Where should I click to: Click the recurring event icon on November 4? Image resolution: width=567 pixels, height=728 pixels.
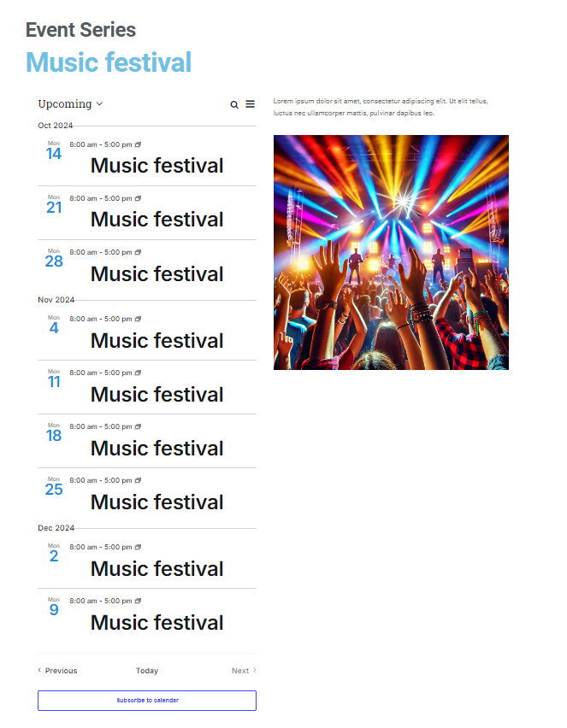(139, 318)
